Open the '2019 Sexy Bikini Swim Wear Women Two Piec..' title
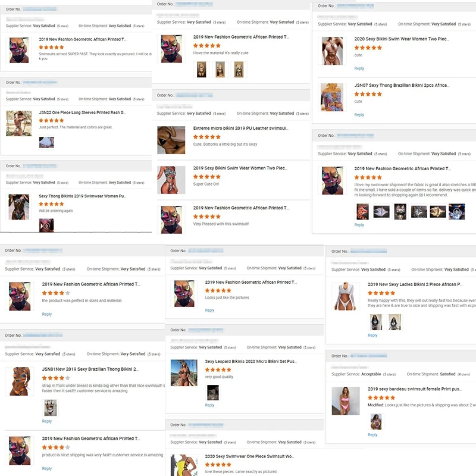The height and width of the screenshot is (476, 476). tap(240, 168)
